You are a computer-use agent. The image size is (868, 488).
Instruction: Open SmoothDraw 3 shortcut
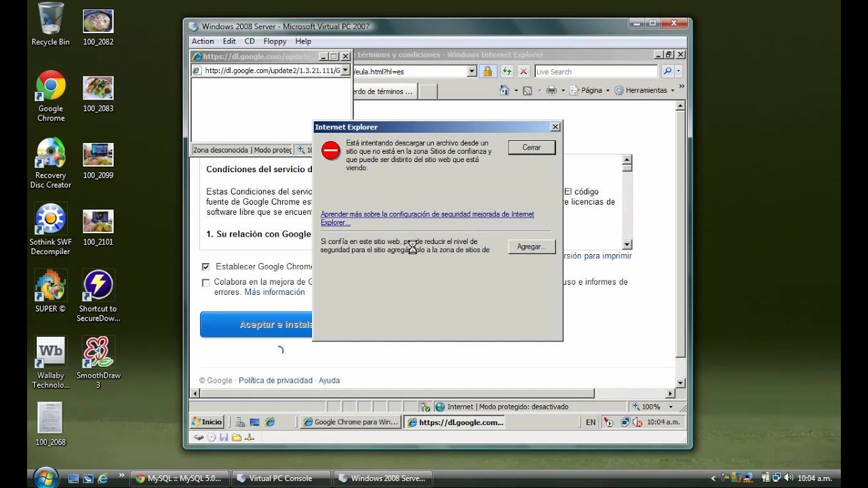98,363
